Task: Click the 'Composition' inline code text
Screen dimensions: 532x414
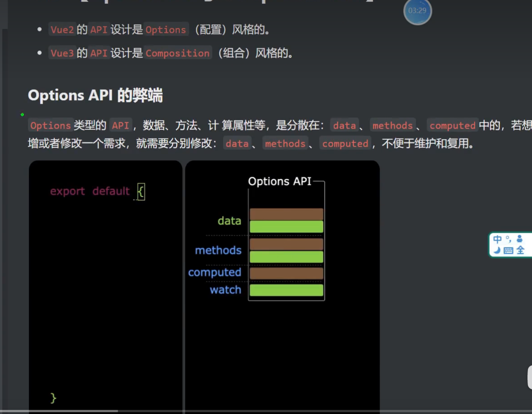Action: [x=177, y=53]
